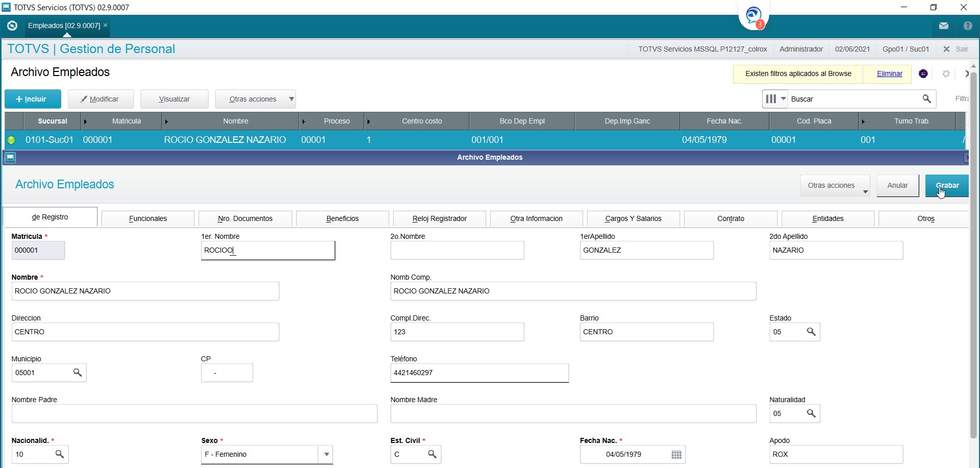Click the Eliminar filter link
The image size is (980, 468).
point(889,74)
